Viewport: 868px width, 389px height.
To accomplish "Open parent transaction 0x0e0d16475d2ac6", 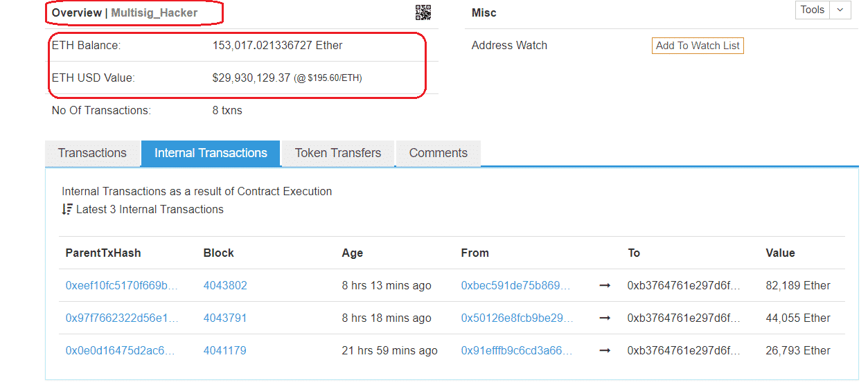I will [121, 350].
